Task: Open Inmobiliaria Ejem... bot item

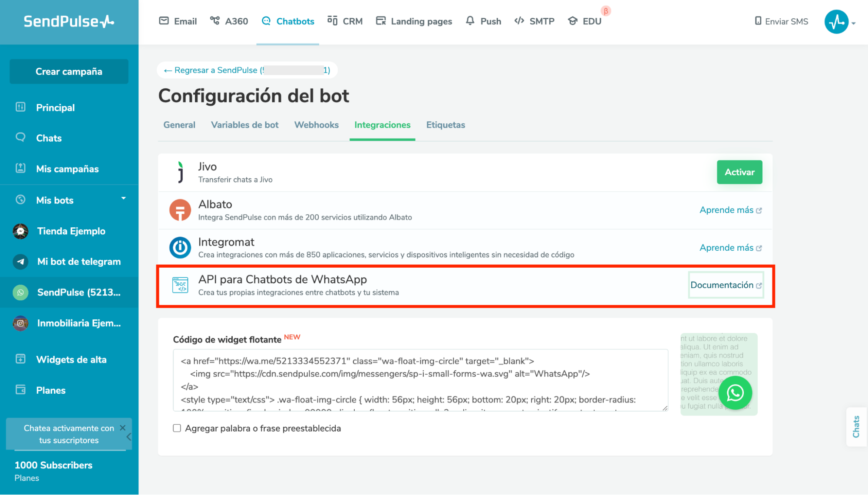Action: (x=69, y=323)
